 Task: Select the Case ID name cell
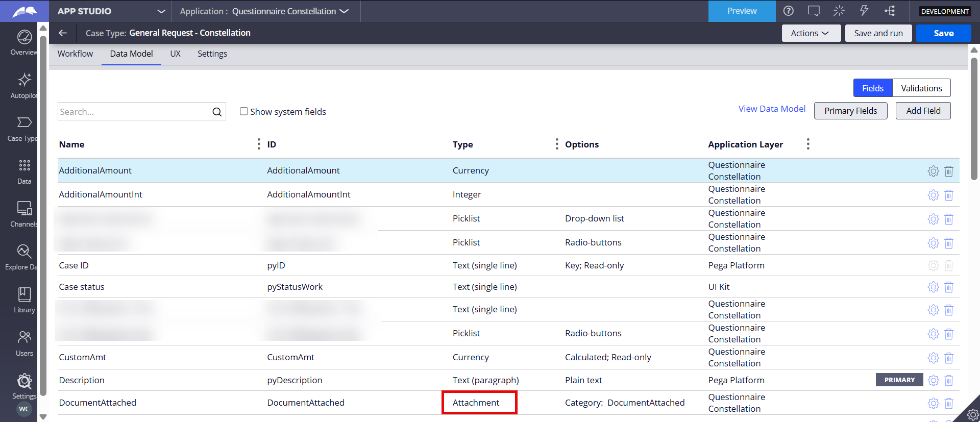tap(73, 265)
